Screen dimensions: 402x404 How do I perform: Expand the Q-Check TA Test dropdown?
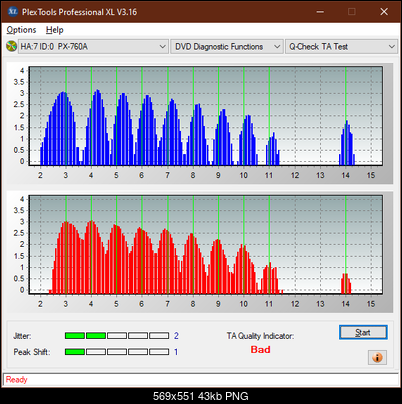tap(341, 47)
